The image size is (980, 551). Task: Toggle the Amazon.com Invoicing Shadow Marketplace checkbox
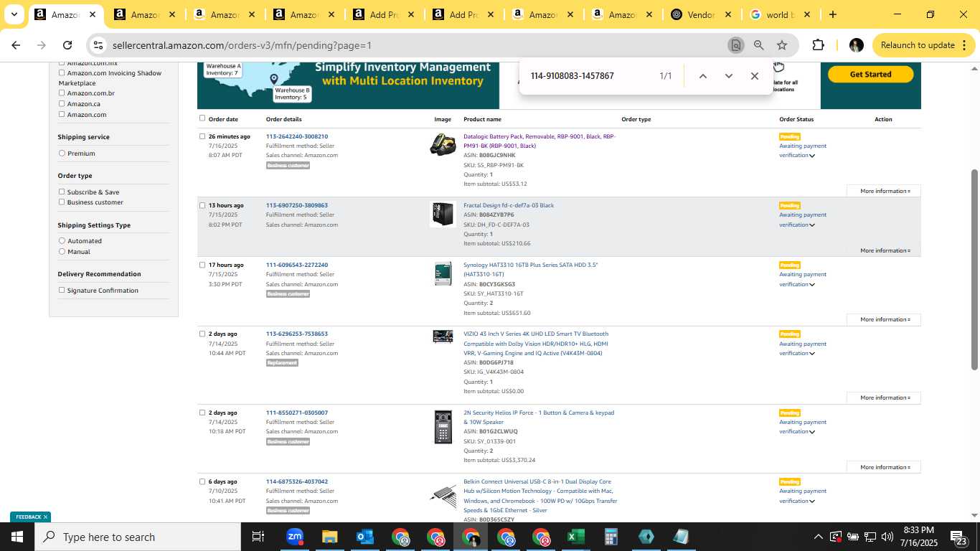tap(62, 72)
